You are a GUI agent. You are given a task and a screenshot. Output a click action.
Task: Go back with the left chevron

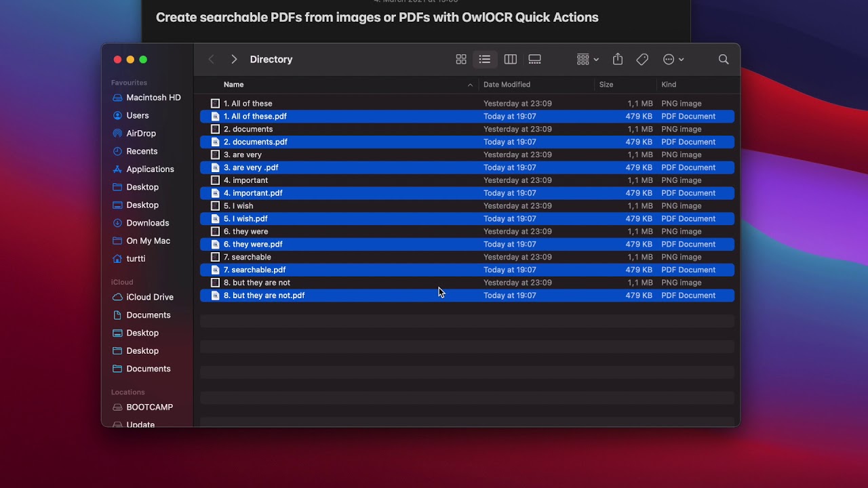pyautogui.click(x=211, y=60)
